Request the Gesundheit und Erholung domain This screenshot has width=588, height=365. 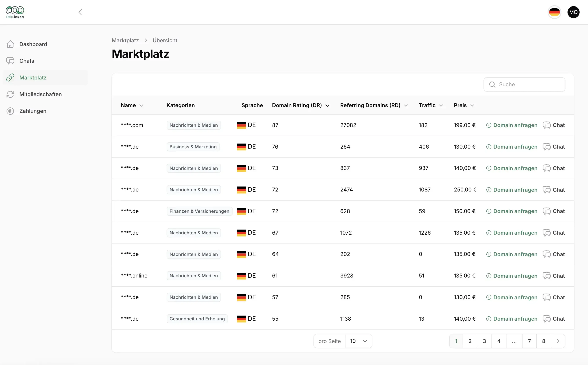tap(512, 319)
